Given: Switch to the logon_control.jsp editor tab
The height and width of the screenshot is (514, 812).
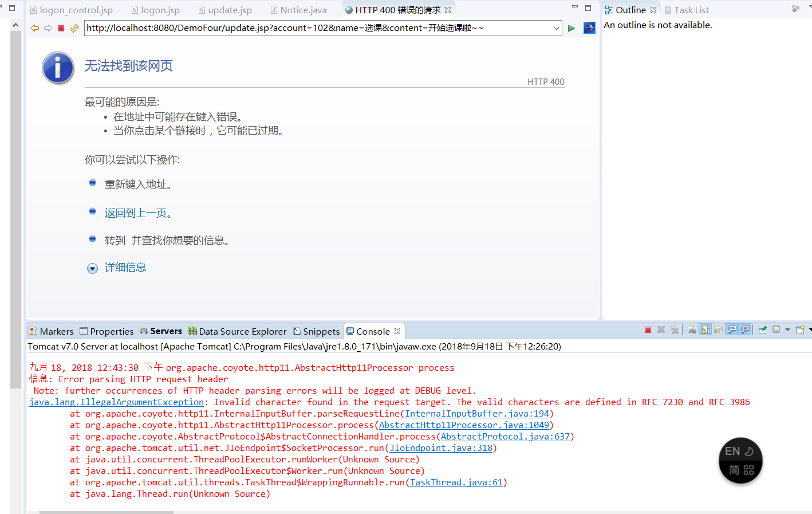Looking at the screenshot, I should click(71, 10).
